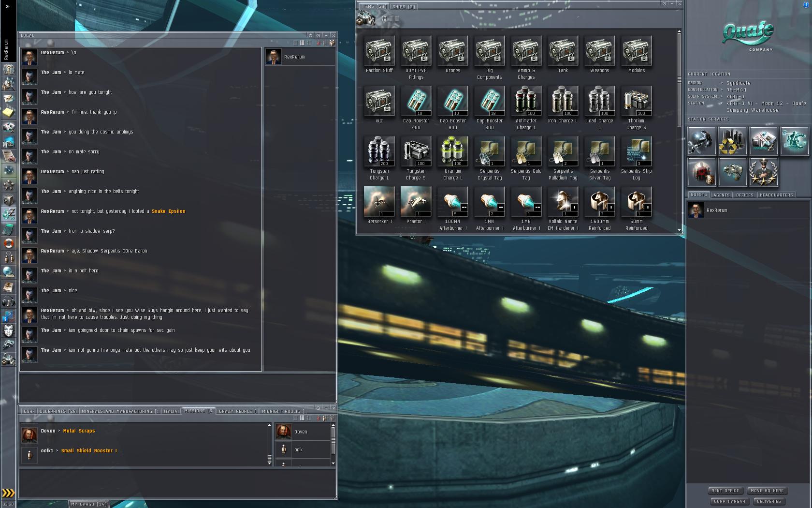
Task: Open the Militia Office service icon
Action: [x=764, y=172]
